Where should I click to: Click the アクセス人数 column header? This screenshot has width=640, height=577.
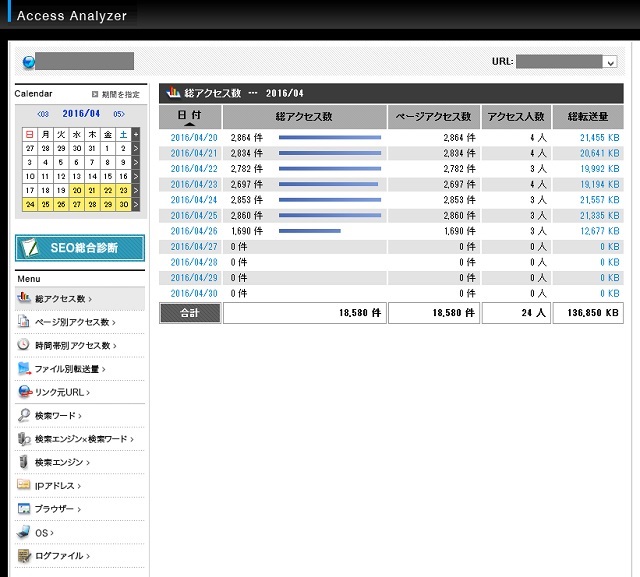[516, 117]
